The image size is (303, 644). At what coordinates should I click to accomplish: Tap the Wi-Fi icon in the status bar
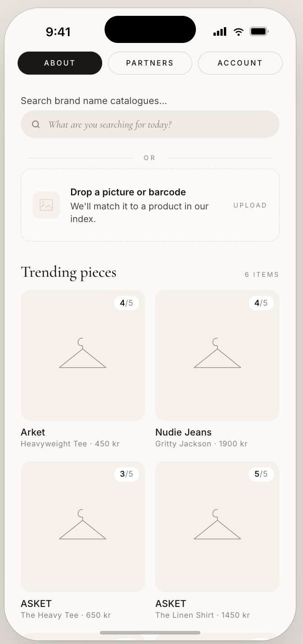click(x=238, y=32)
